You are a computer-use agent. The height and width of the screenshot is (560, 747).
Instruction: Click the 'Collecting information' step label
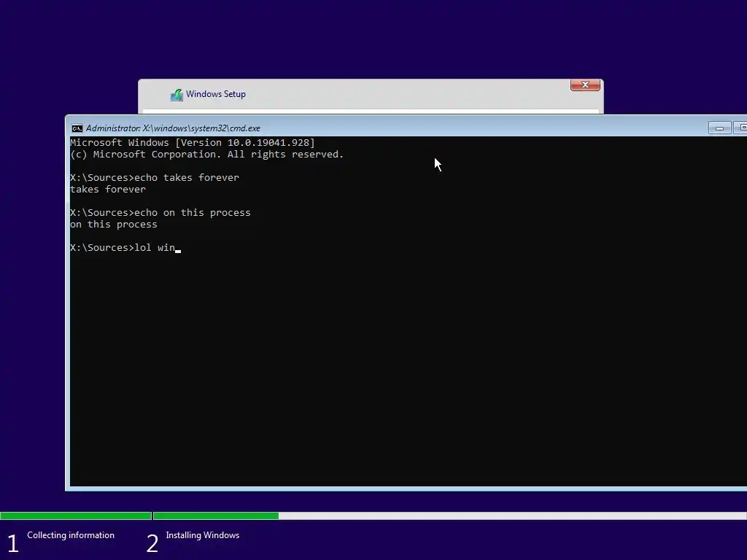pyautogui.click(x=71, y=535)
